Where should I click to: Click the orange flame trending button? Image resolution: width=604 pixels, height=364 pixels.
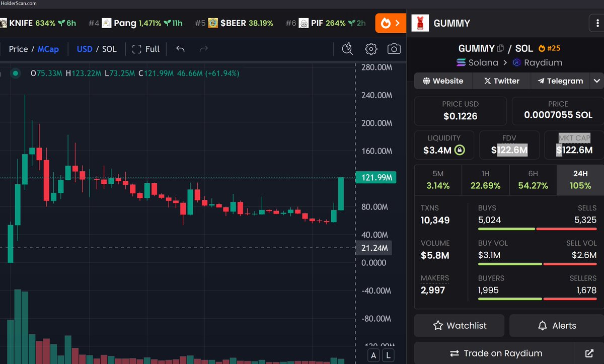point(391,23)
